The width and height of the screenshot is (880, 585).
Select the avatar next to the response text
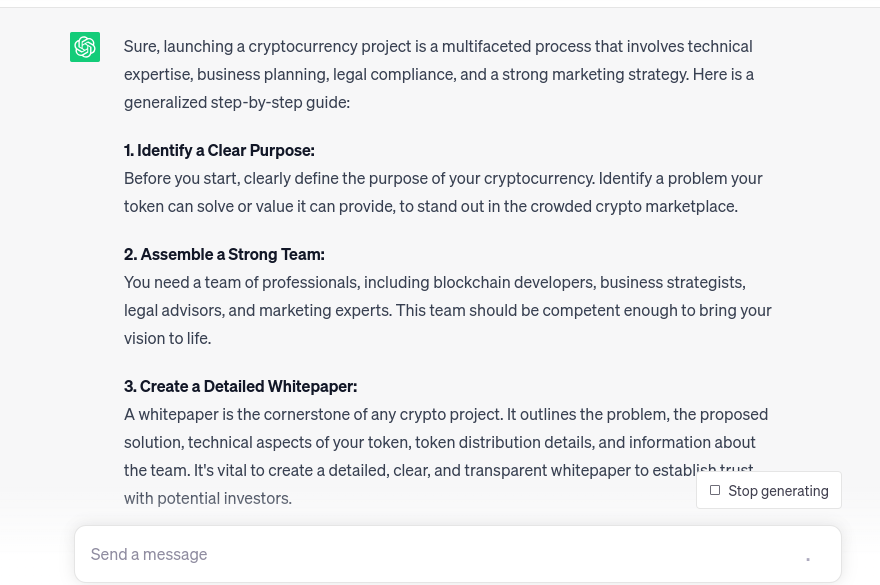[85, 47]
